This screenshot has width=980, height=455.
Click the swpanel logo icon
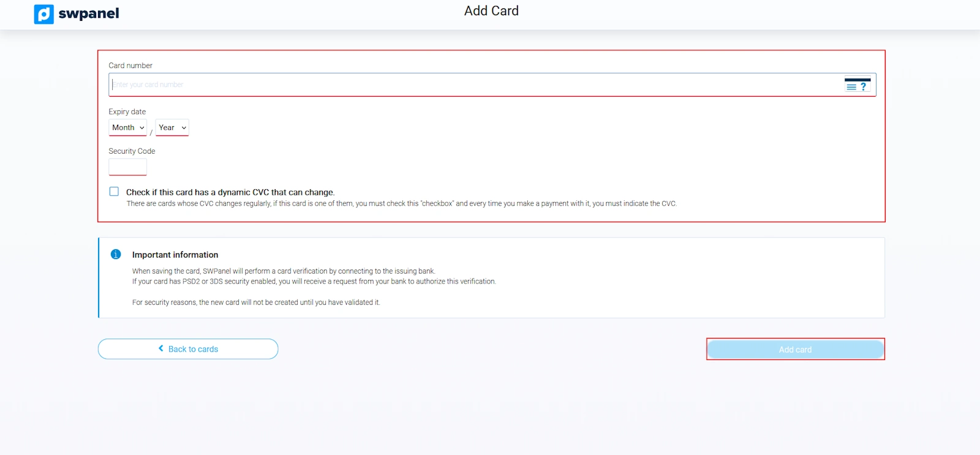click(x=43, y=14)
